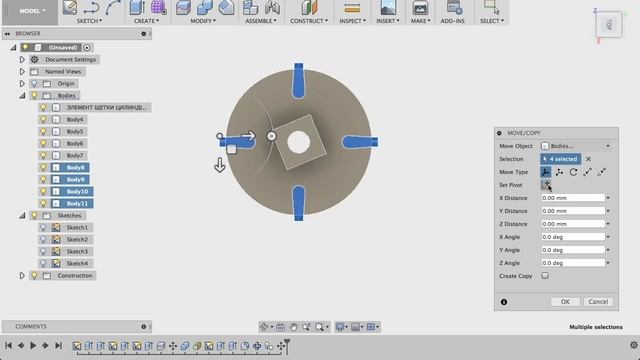Choose Point to Position move type
This screenshot has width=640, height=360.
coord(601,172)
